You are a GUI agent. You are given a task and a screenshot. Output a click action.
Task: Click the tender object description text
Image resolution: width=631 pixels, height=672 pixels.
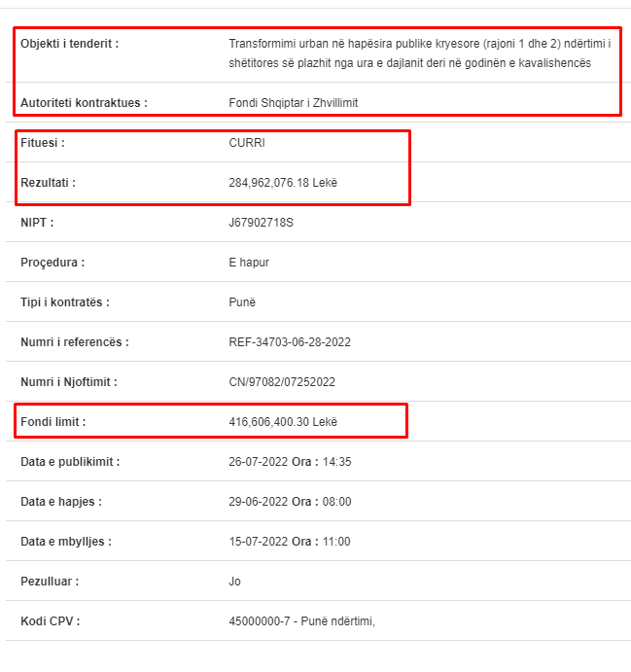pyautogui.click(x=420, y=53)
